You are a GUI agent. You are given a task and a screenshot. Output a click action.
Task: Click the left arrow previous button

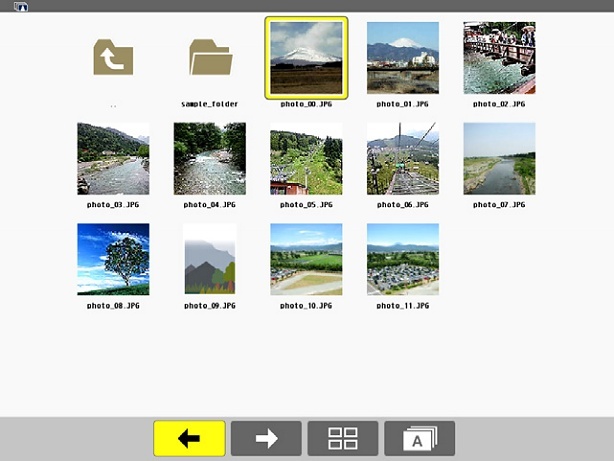[190, 438]
